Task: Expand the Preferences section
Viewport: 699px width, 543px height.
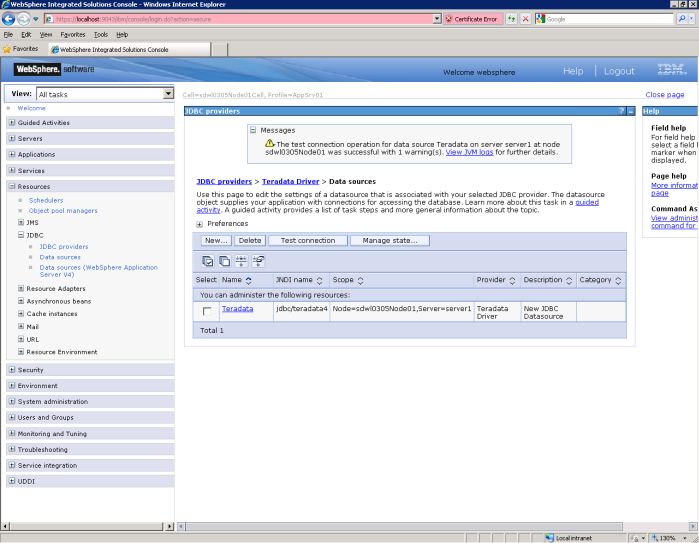Action: coord(199,224)
